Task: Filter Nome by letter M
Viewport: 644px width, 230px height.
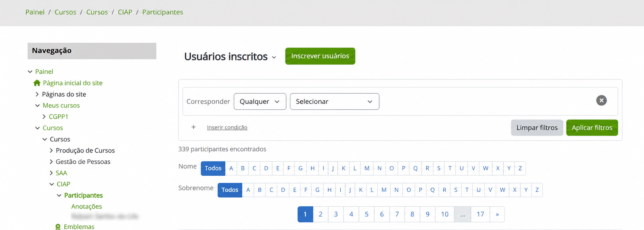Action: pyautogui.click(x=367, y=168)
